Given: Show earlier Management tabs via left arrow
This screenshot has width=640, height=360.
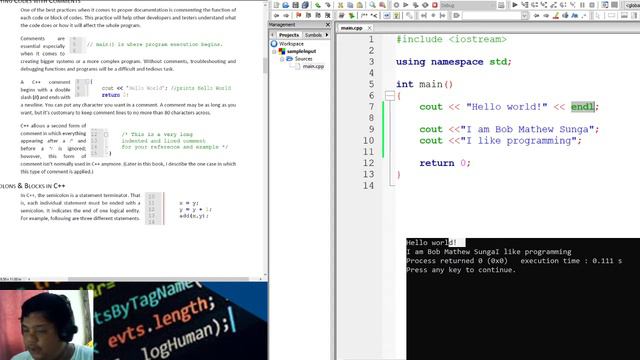Looking at the screenshot, I should pyautogui.click(x=273, y=35).
